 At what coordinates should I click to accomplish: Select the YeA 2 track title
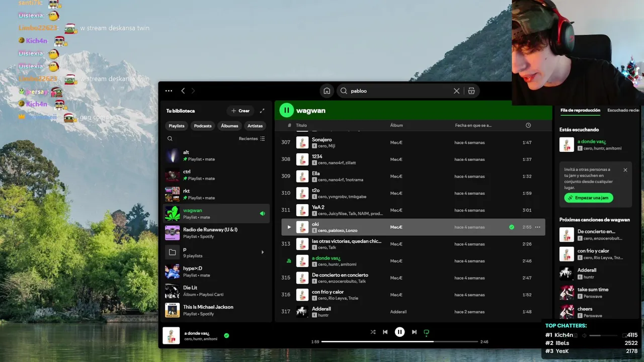tap(318, 207)
